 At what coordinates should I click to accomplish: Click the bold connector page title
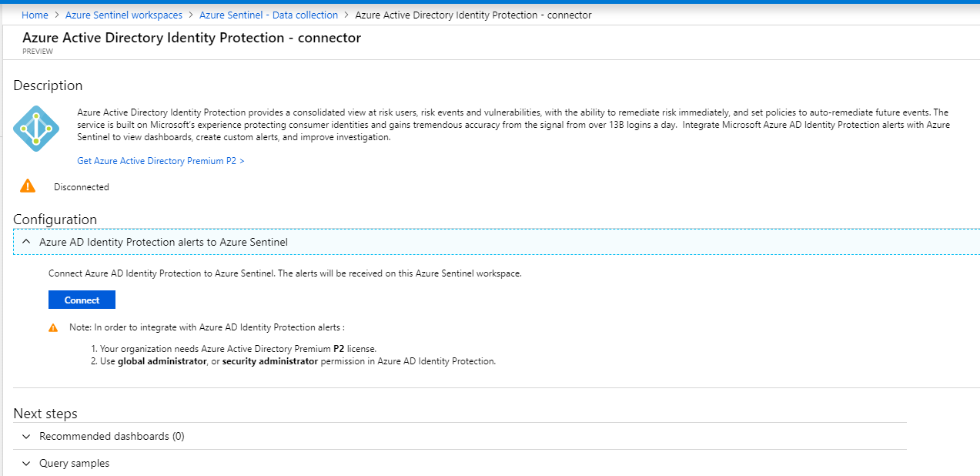[191, 37]
